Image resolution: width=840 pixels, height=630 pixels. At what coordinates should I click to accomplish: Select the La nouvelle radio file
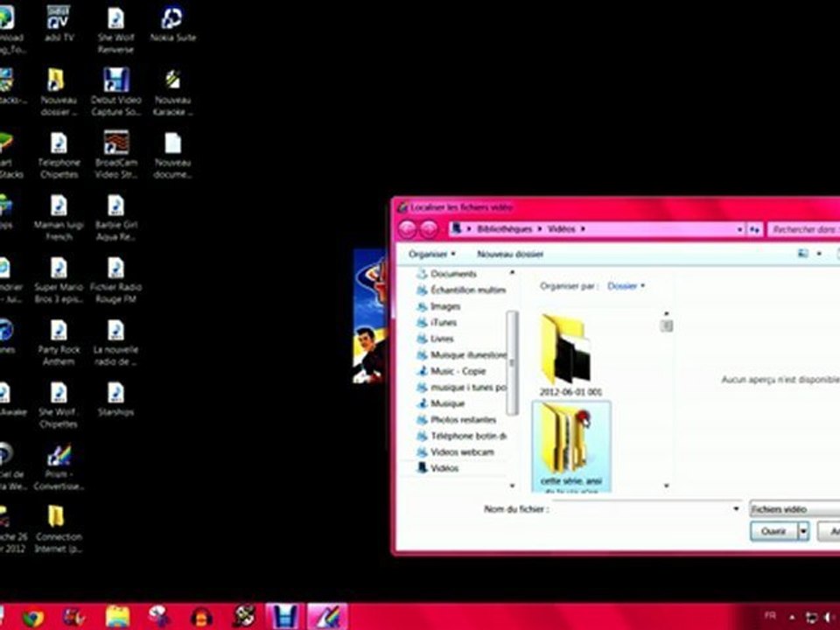click(115, 343)
